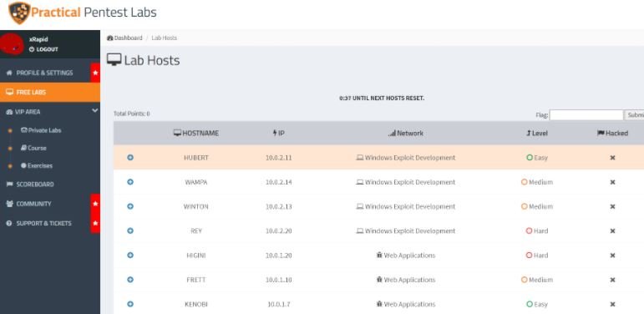Open Private Labs in VIP area
644x314 pixels.
41,130
